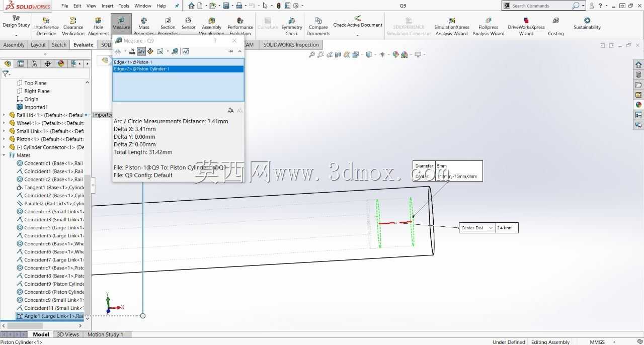Expand Piston<1> tree node
Screen dimensions: 644x345
[4, 139]
